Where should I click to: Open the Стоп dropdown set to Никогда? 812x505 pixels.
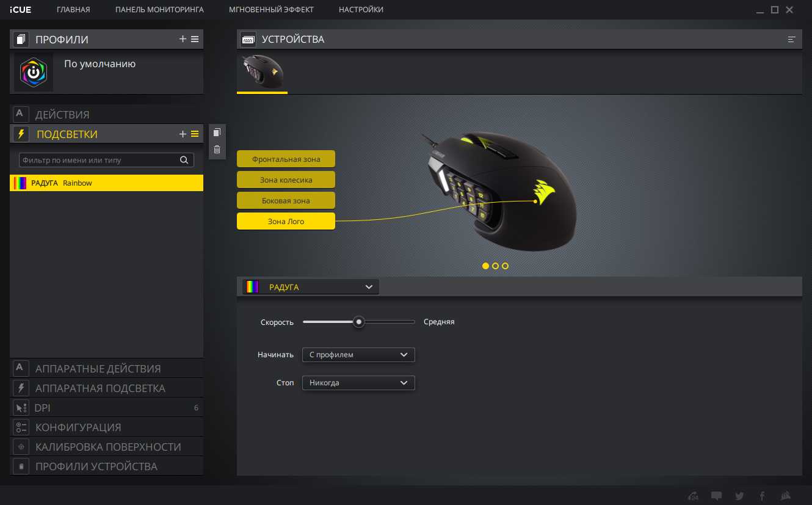pyautogui.click(x=358, y=383)
